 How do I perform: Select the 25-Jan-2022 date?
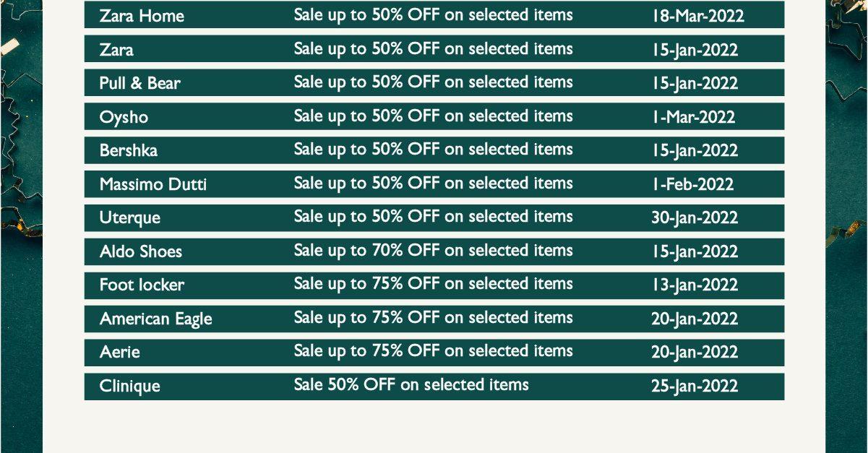pos(695,386)
